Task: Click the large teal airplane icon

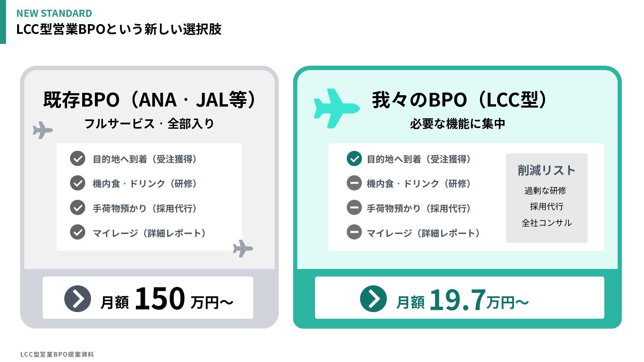Action: tap(335, 108)
